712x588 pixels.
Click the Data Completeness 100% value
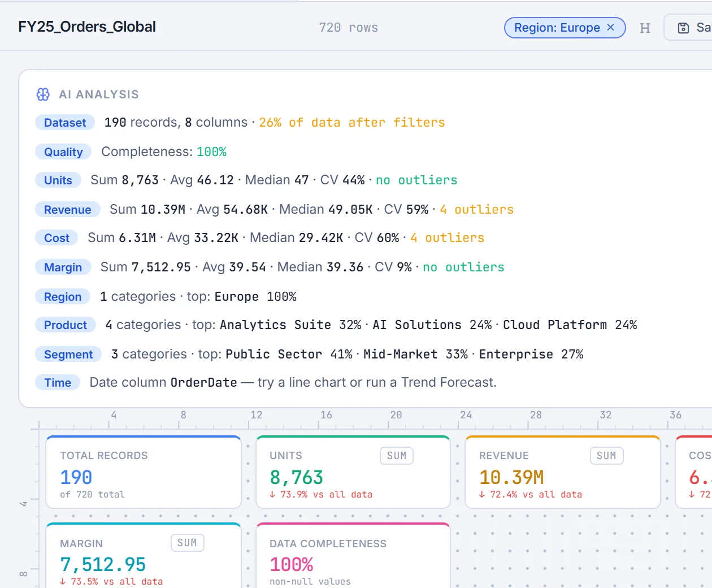click(292, 565)
